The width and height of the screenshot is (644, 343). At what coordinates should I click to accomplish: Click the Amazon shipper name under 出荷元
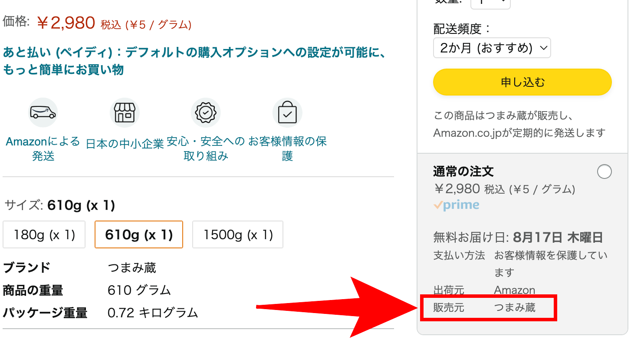tap(515, 290)
